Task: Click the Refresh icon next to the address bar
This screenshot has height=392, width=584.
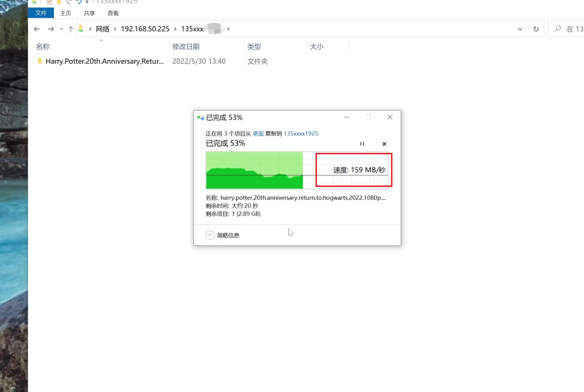Action: coord(536,29)
